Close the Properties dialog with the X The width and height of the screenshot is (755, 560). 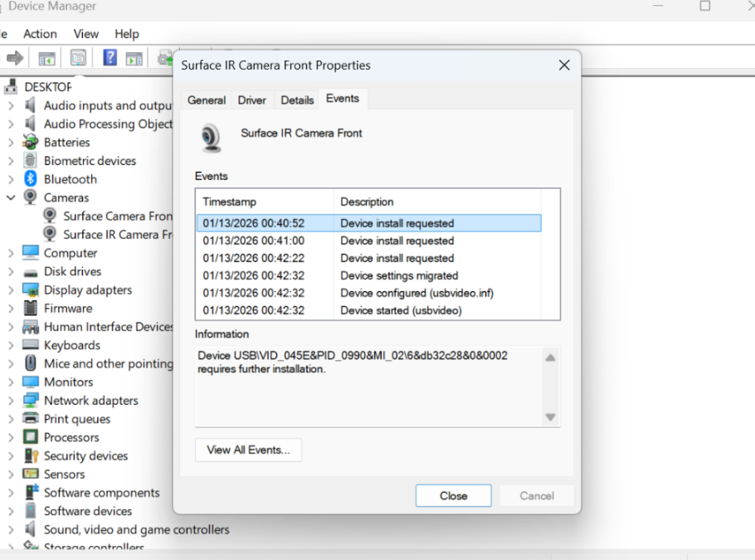tap(564, 65)
